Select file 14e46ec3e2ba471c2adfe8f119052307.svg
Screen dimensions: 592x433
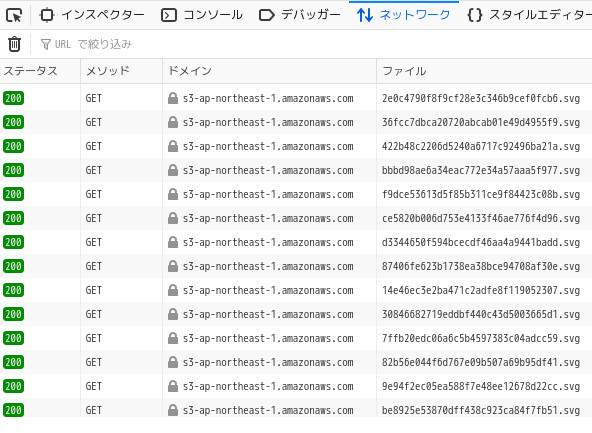pyautogui.click(x=481, y=290)
